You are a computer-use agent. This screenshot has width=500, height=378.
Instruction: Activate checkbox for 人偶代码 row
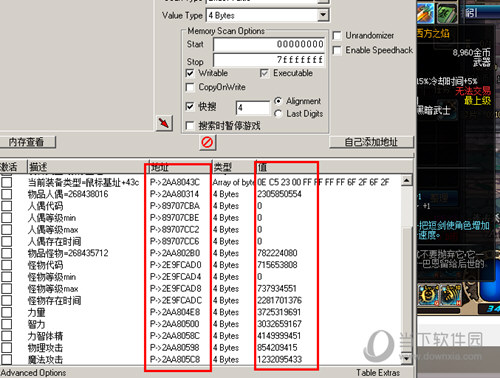click(7, 206)
